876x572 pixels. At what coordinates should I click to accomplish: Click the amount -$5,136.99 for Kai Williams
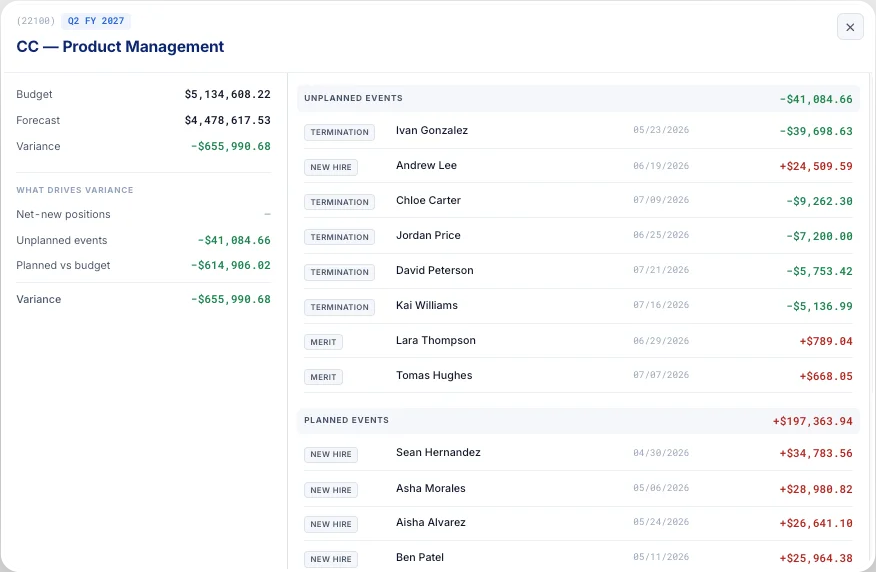(x=820, y=306)
